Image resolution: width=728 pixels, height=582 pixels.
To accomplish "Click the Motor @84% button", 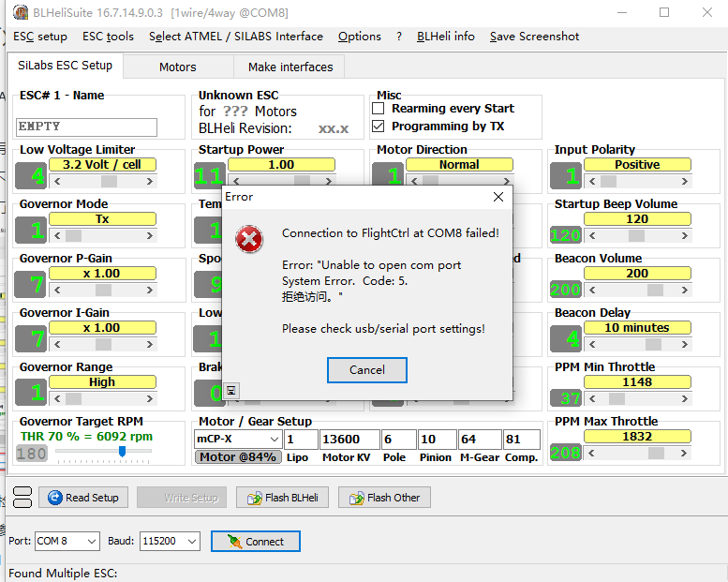I will (x=238, y=457).
